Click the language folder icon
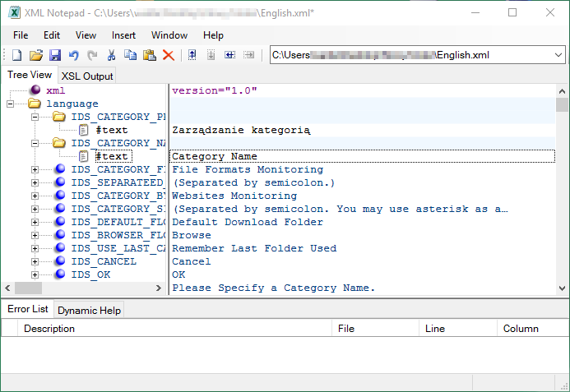This screenshot has width=570, height=392. click(35, 104)
